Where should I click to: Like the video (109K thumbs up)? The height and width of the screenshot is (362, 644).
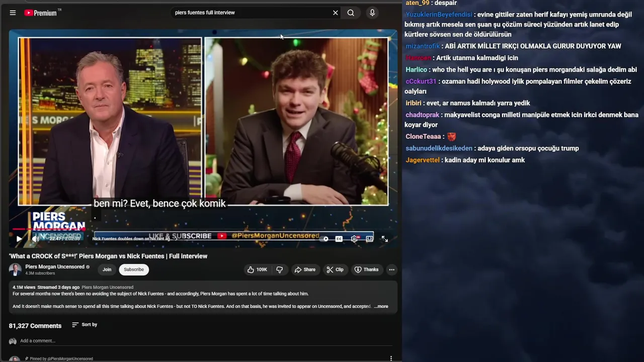point(257,269)
